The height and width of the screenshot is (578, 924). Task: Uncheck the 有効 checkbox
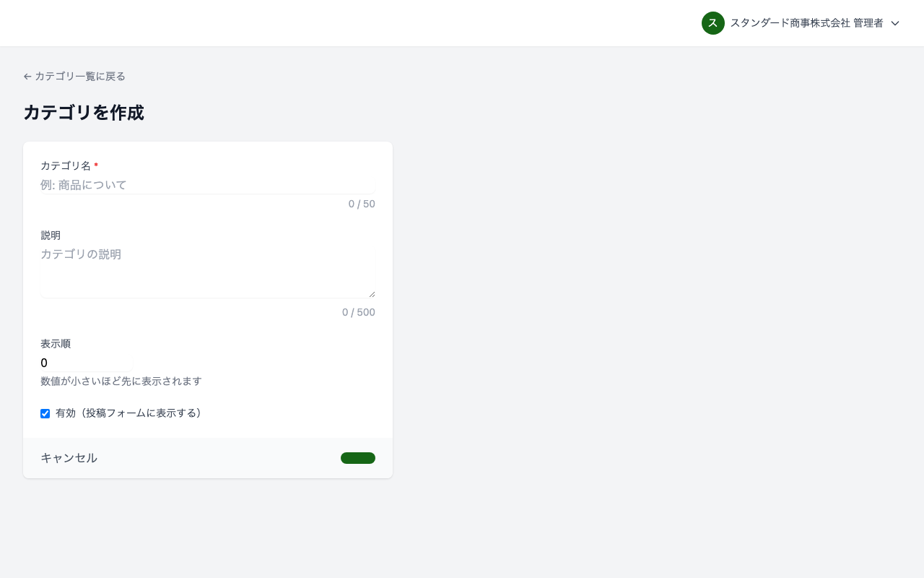(45, 414)
